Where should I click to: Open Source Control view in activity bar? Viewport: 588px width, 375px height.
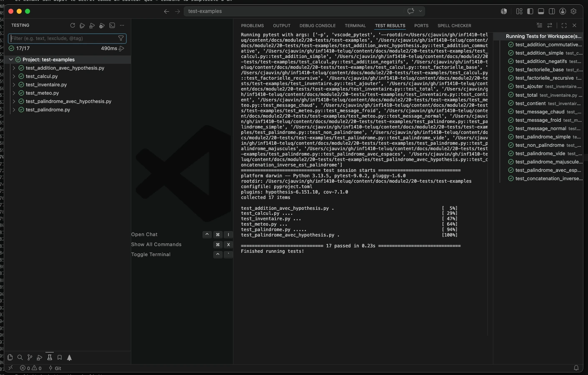tap(30, 357)
